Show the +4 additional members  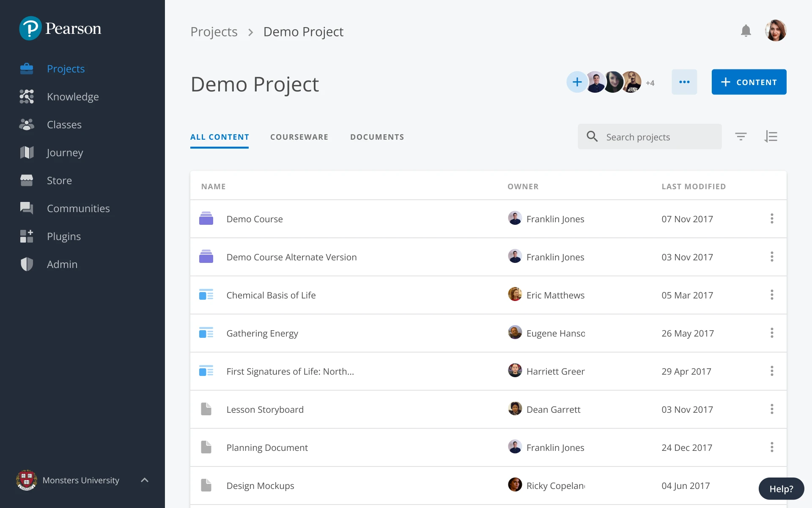(650, 83)
